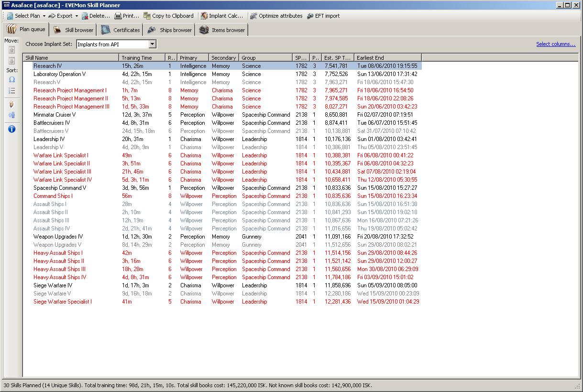Sort by Primary attribute column header
The height and width of the screenshot is (392, 583).
[x=193, y=57]
